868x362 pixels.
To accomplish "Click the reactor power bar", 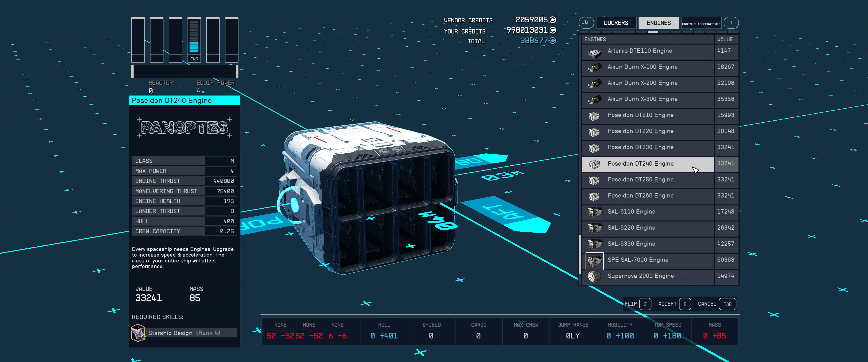I will pos(185,71).
